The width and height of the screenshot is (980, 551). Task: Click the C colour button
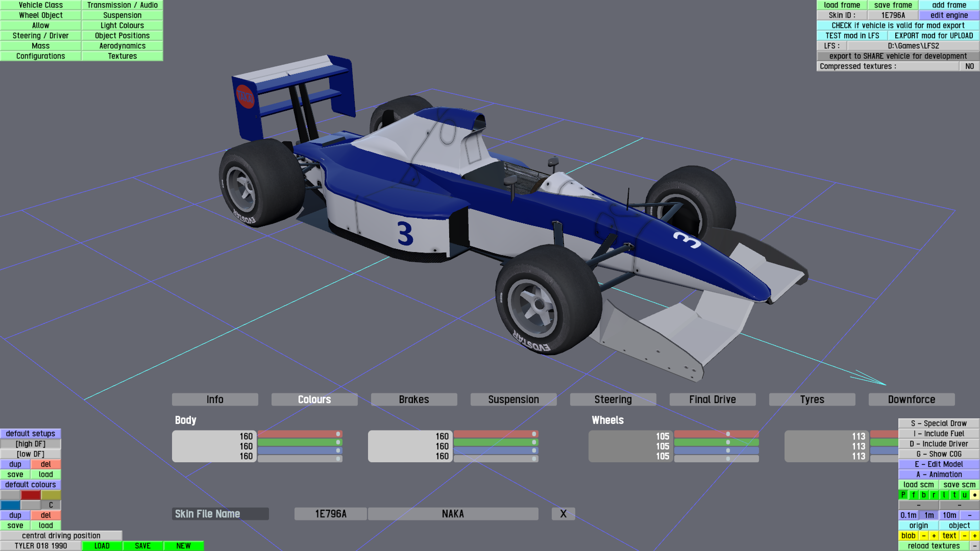(51, 505)
